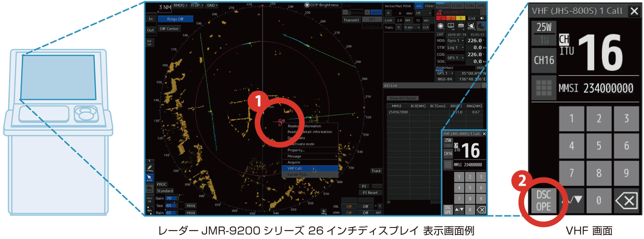Open the Log 1 speed source dropdown
644x239 pixels.
point(455,48)
